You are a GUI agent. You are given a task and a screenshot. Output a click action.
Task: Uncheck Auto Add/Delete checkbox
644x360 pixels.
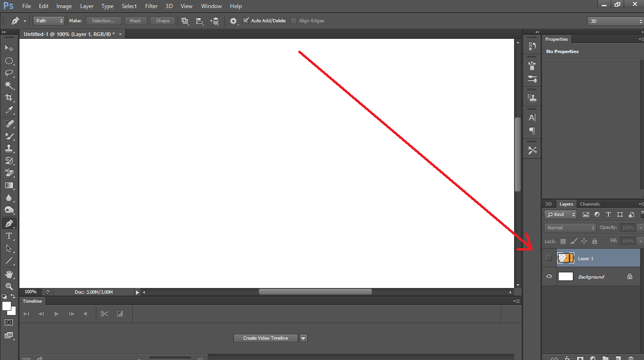coord(246,21)
